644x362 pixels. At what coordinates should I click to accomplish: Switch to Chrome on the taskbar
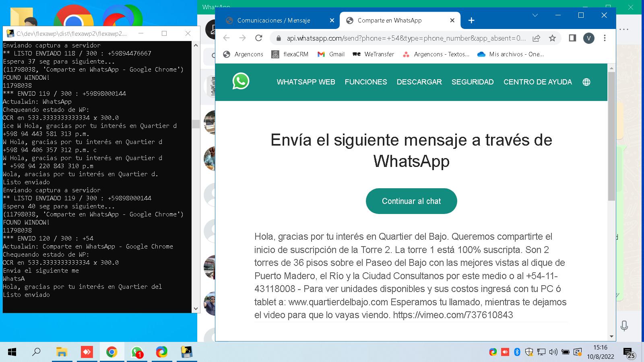click(111, 352)
